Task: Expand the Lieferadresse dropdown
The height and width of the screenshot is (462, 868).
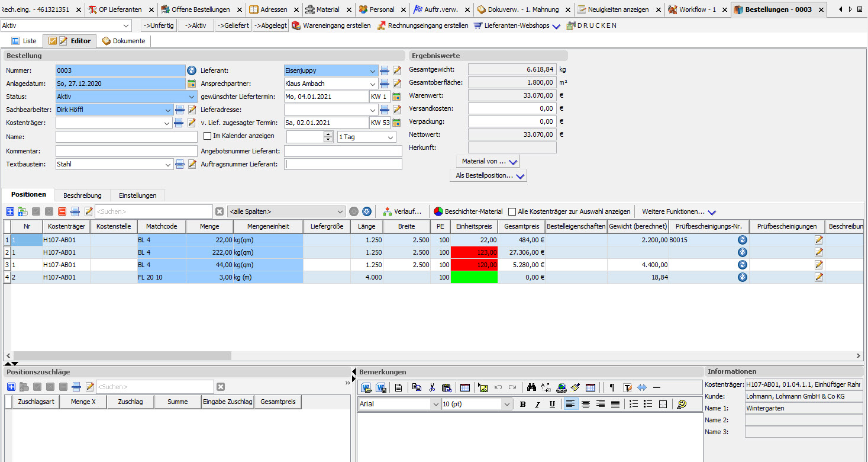Action: pos(372,110)
